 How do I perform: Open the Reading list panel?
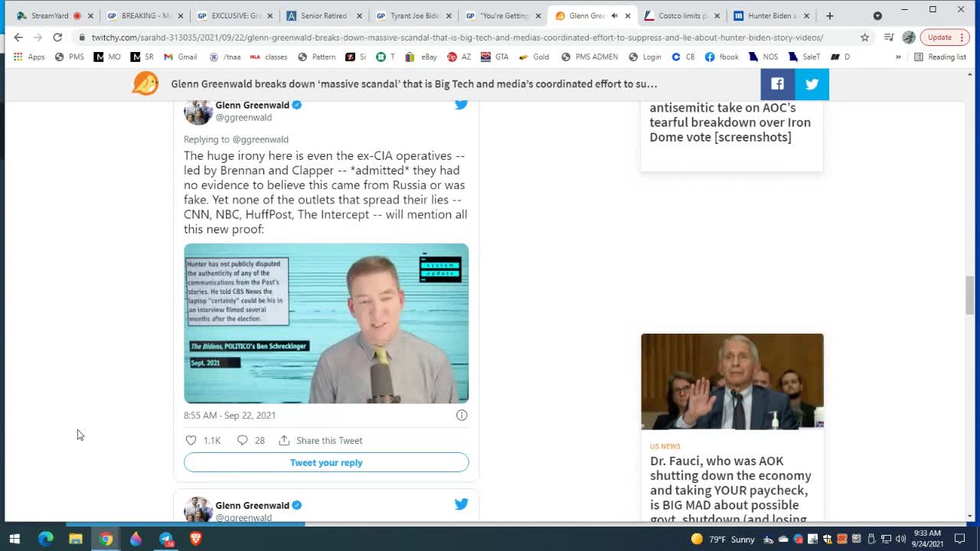tap(939, 57)
